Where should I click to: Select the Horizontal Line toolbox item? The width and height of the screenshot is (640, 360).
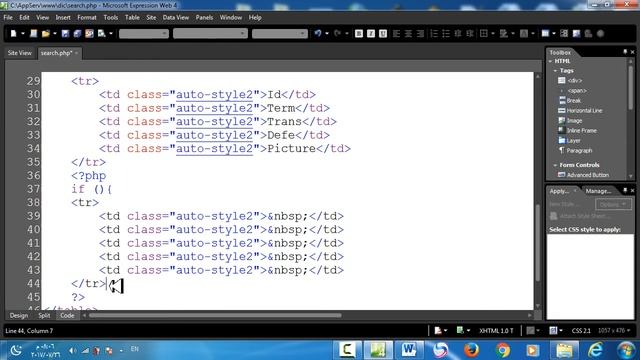pos(584,111)
